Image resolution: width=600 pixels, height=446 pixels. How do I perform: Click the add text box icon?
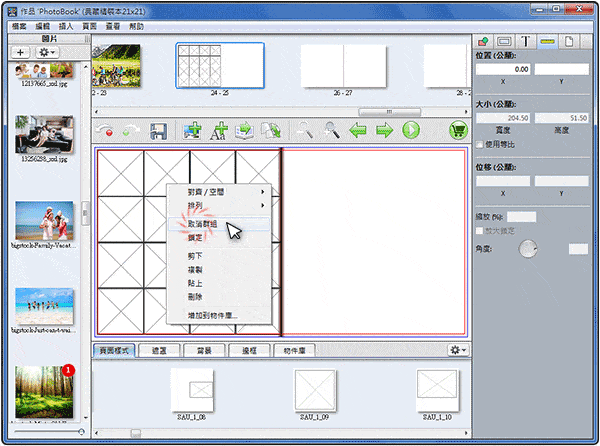(218, 130)
